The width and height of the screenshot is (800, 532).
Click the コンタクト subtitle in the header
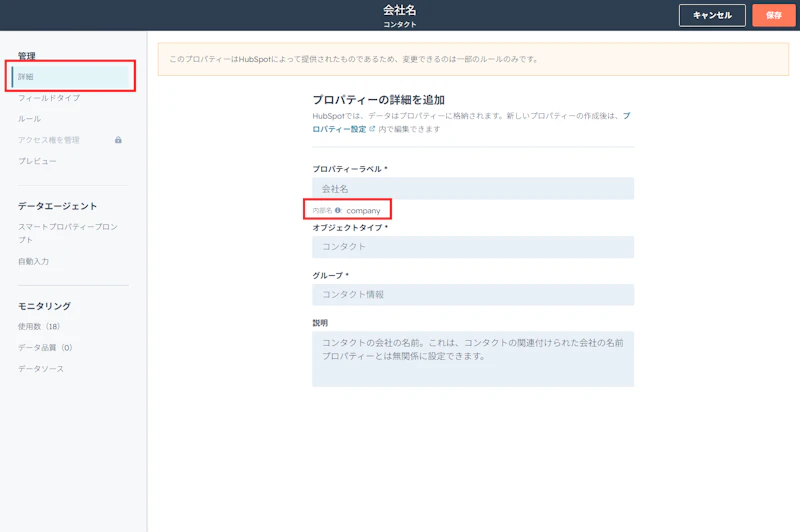tap(399, 24)
